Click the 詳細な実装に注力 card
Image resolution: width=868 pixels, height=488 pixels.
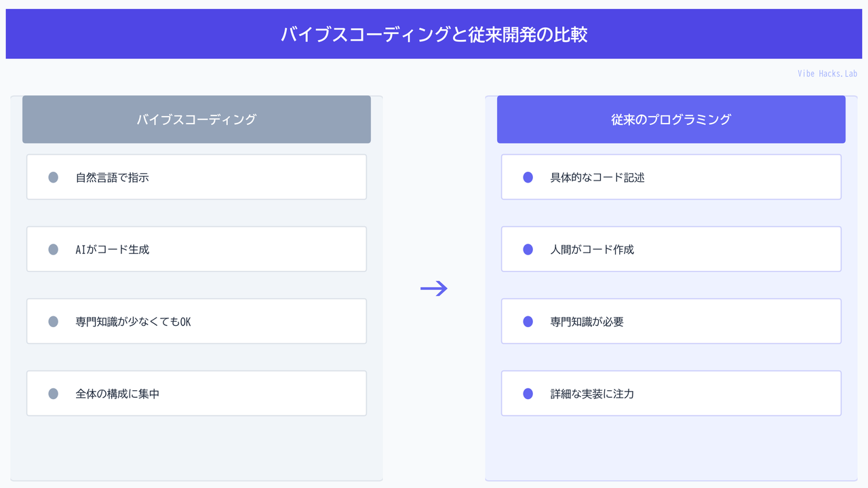(671, 393)
